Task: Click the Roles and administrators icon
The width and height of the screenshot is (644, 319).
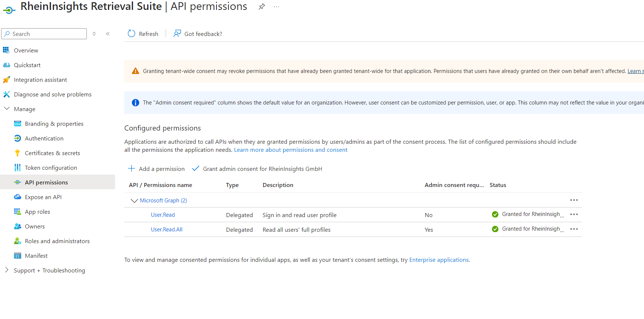Action: (x=17, y=241)
